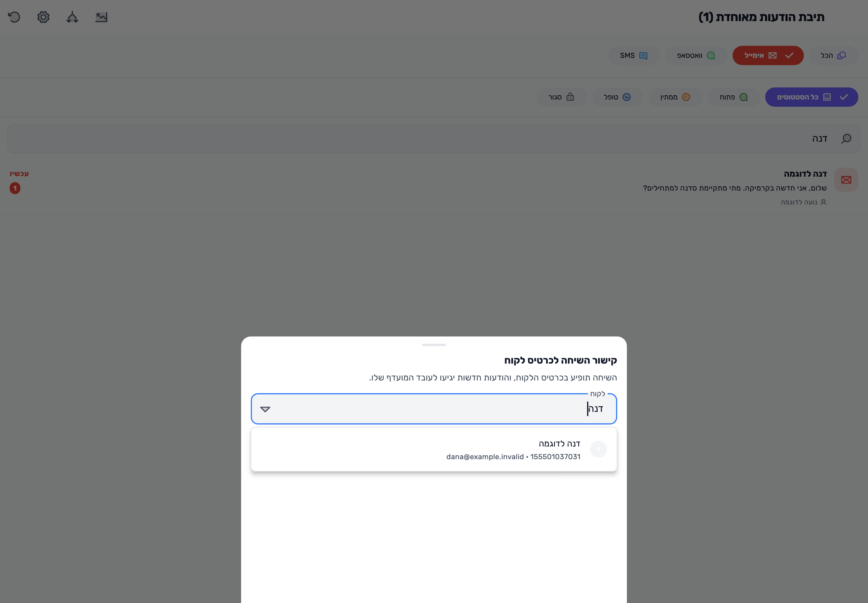Click the unread badge showing 1
This screenshot has width=868, height=603.
(15, 188)
